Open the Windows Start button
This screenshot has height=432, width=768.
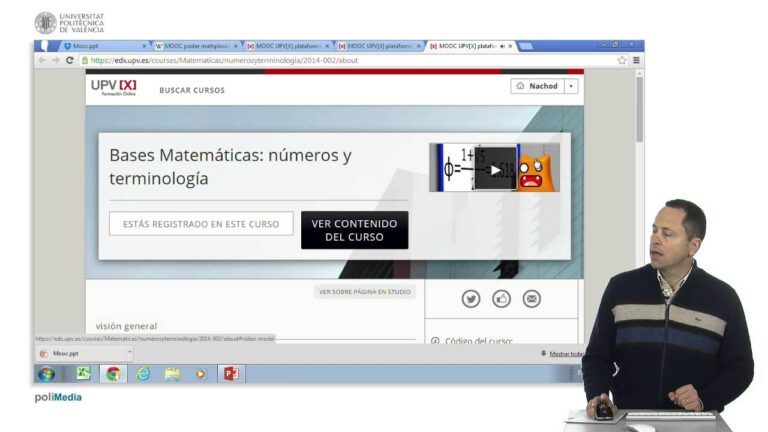coord(47,374)
